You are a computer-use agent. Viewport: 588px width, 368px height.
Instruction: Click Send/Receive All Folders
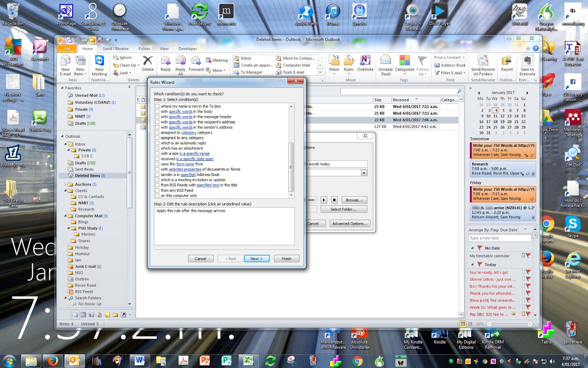[x=483, y=66]
